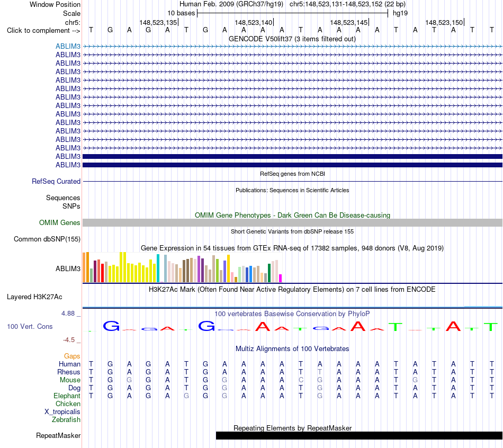The image size is (503, 448).
Task: Click the ABLIM3 label beside the GTEx chart
Action: coord(68,268)
